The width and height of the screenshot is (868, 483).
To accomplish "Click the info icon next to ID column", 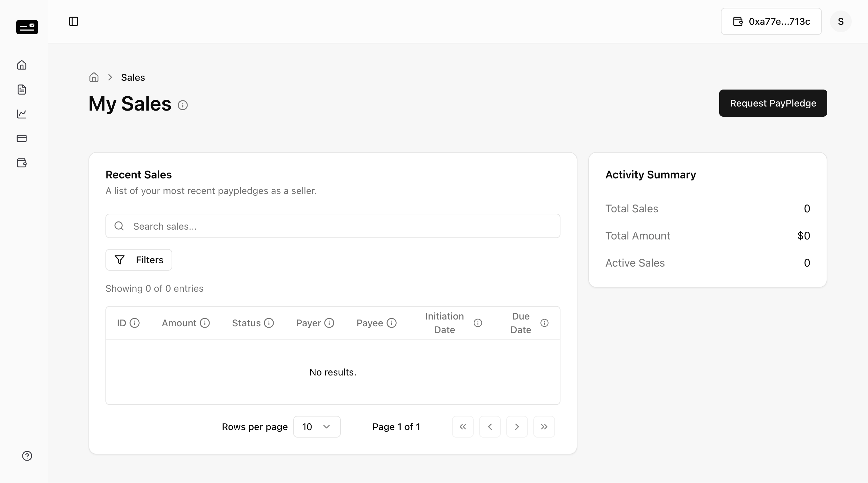I will click(135, 323).
